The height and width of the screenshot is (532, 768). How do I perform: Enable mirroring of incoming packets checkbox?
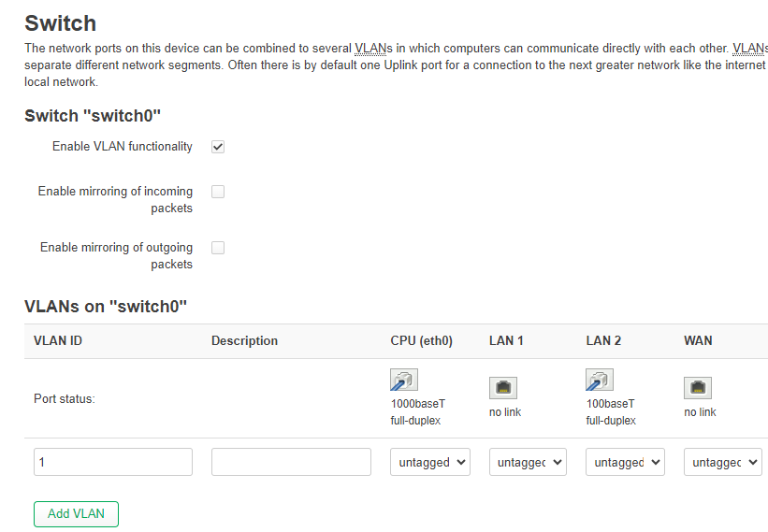coord(218,192)
